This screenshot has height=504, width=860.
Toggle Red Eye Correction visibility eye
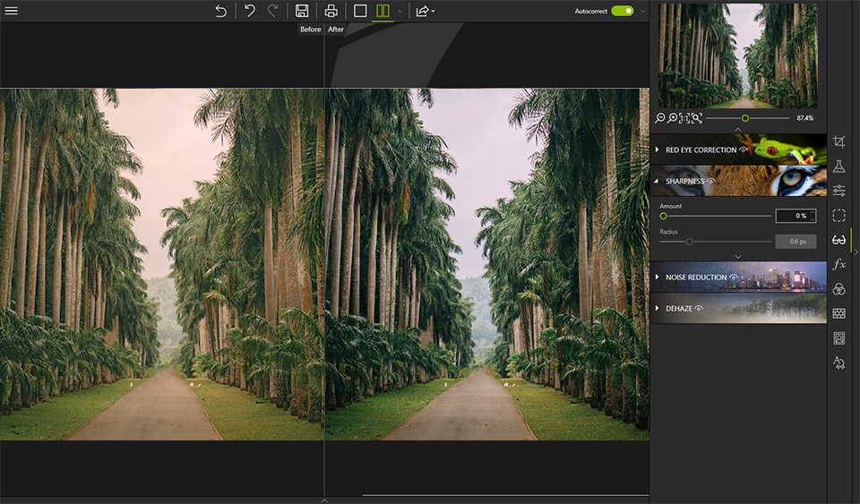tap(744, 149)
